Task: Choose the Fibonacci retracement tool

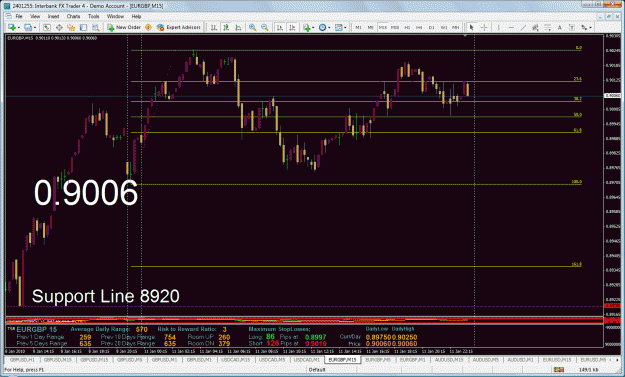Action: tap(548, 27)
